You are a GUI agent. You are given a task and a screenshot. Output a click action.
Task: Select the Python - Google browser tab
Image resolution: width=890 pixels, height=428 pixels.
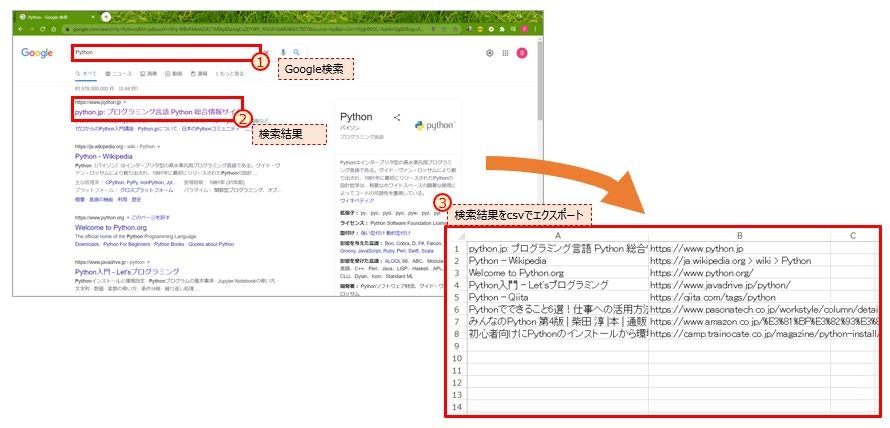point(57,17)
